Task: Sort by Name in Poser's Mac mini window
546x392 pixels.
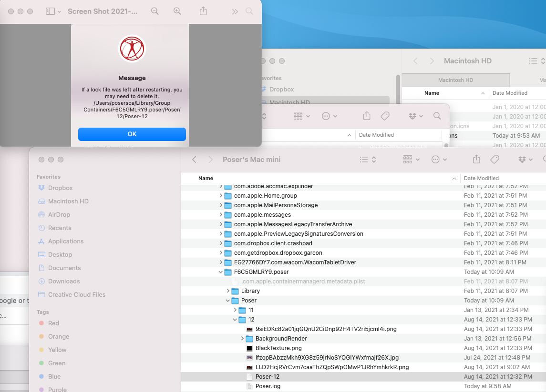Action: (x=320, y=178)
